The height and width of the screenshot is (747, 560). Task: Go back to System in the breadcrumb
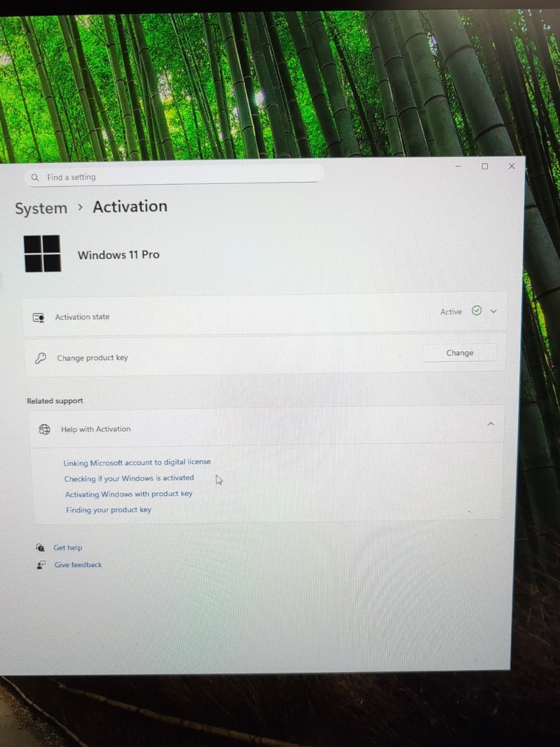41,208
